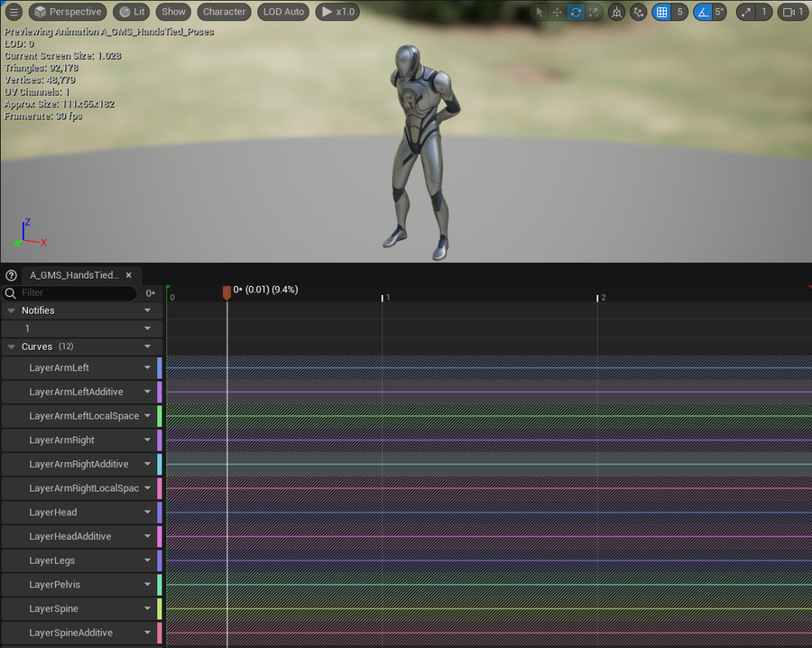Image resolution: width=812 pixels, height=648 pixels.
Task: Toggle scale snapping arrow icon
Action: pyautogui.click(x=746, y=12)
